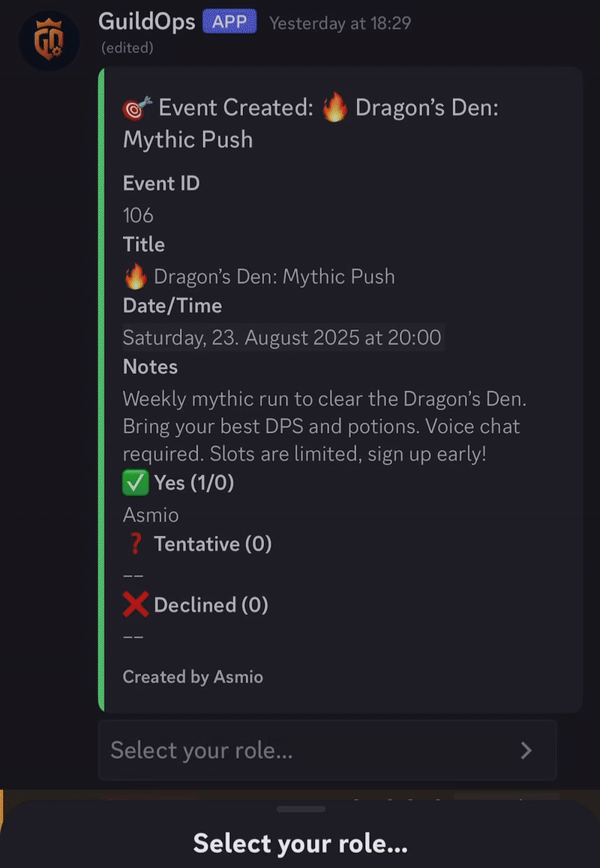Tap the Dragon's Den event notes text
Screen dimensions: 600x868
click(325, 427)
